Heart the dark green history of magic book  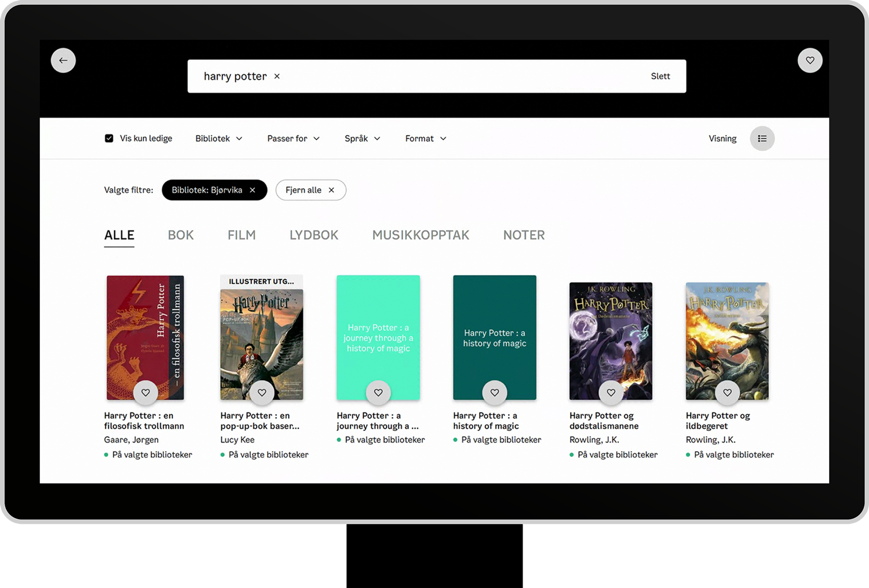click(x=494, y=393)
